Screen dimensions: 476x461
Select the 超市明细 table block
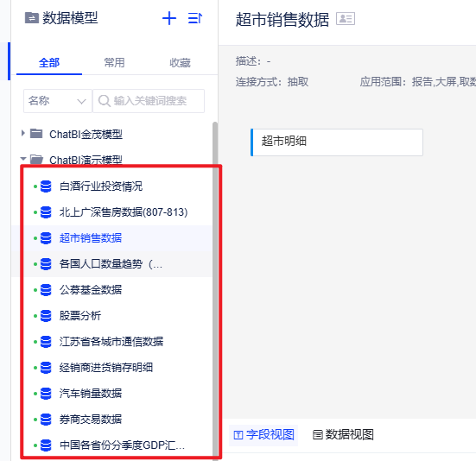(x=337, y=142)
